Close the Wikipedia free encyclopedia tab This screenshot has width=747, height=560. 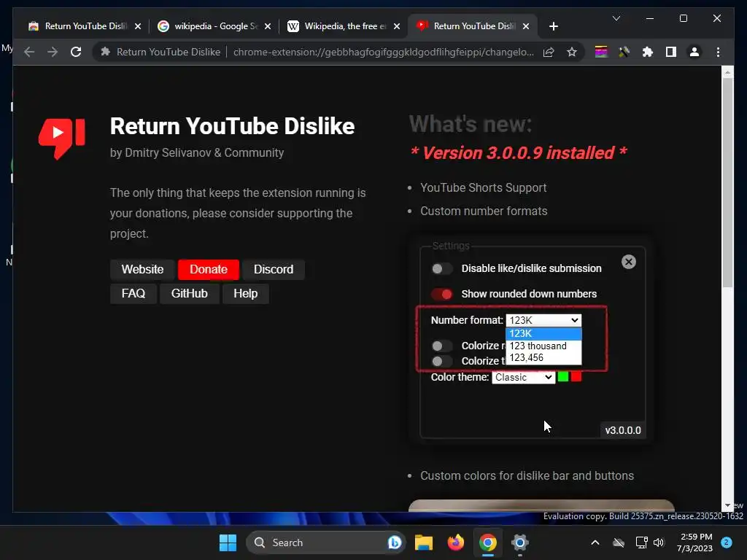396,26
